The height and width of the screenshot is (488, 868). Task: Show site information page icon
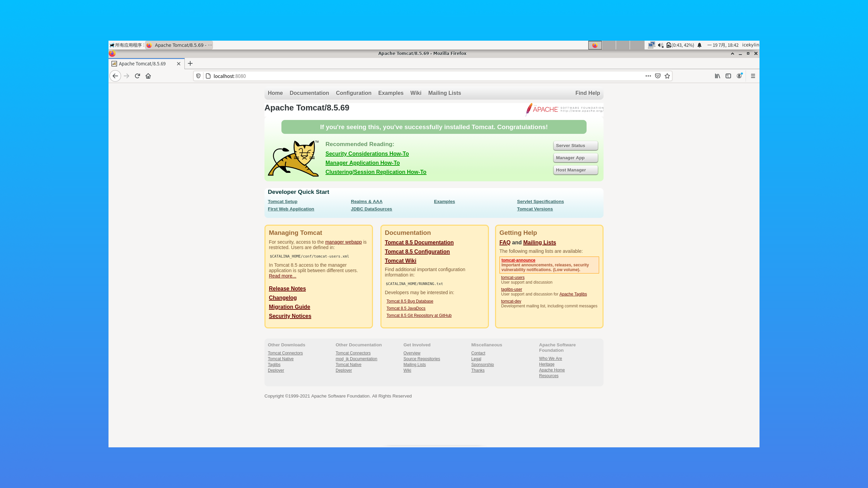208,76
